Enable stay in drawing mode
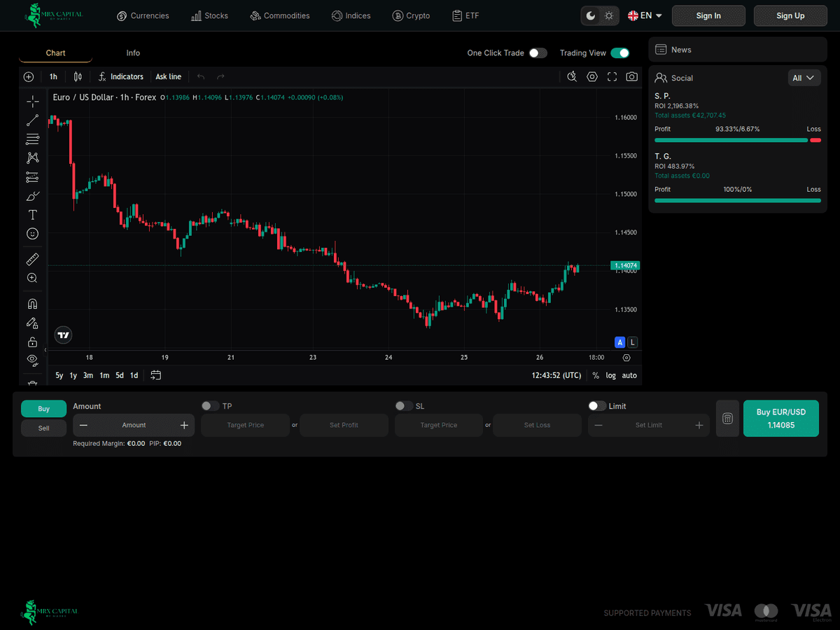Viewport: 840px width, 630px height. [x=32, y=323]
